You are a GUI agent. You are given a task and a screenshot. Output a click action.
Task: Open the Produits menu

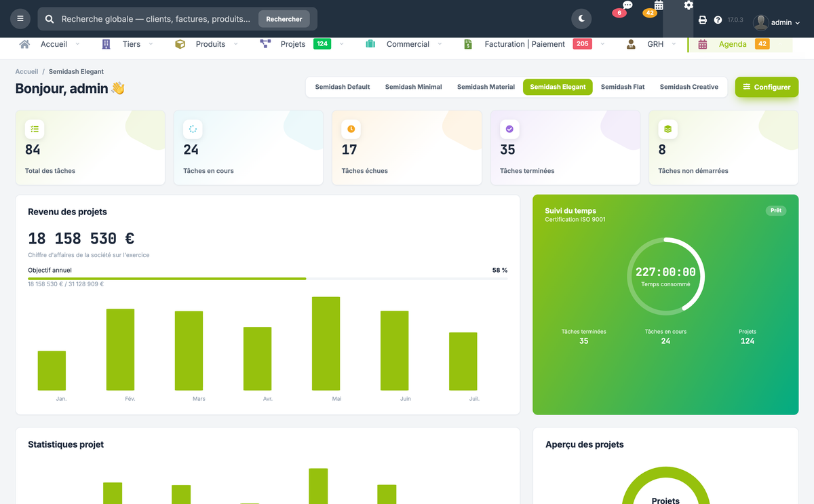(210, 44)
